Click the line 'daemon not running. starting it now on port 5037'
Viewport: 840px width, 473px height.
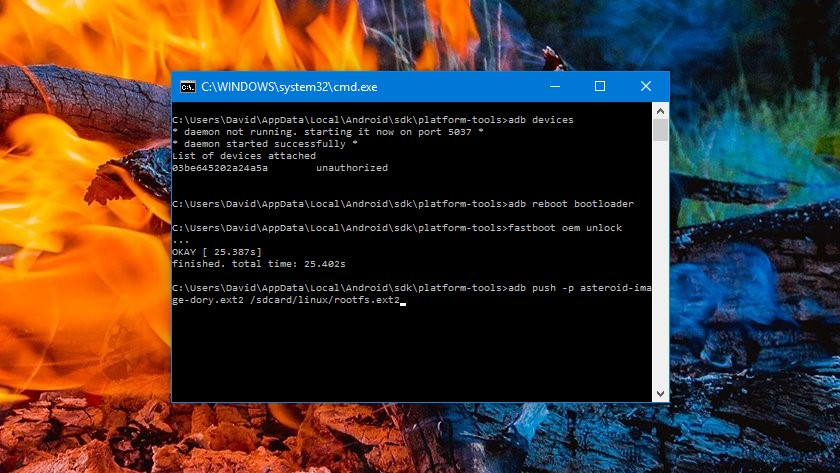pos(328,132)
